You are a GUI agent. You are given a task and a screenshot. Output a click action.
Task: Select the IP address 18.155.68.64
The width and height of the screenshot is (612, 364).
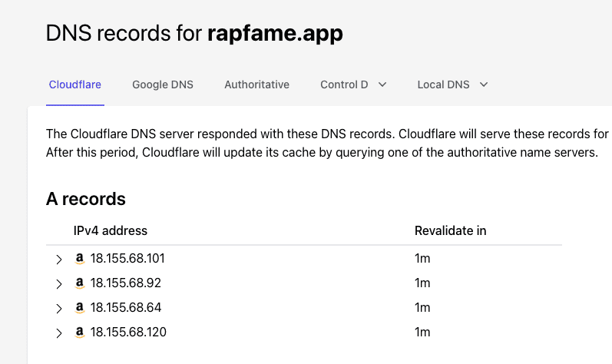(x=126, y=308)
